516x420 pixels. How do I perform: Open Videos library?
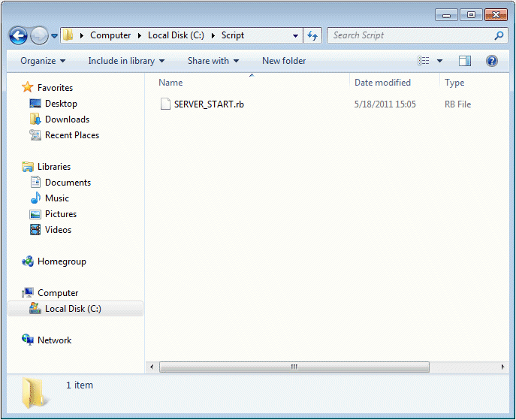pyautogui.click(x=58, y=230)
